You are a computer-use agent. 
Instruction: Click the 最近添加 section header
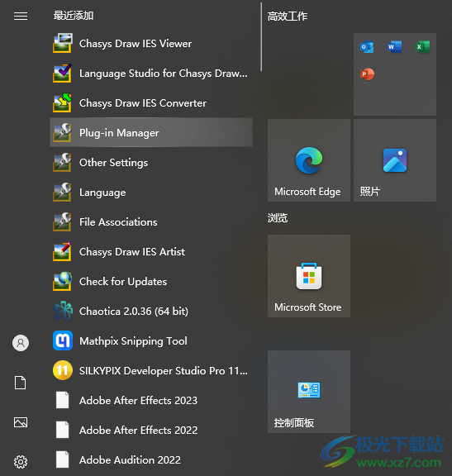[74, 16]
